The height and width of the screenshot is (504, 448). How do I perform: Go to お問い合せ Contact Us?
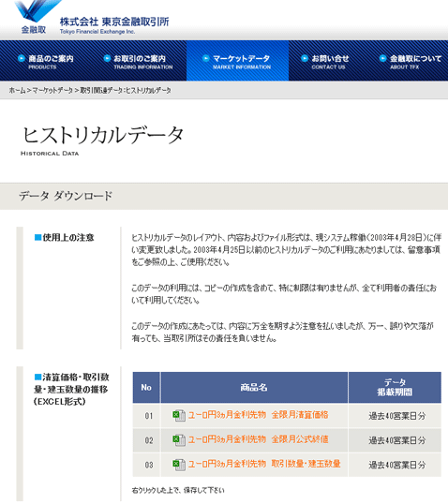pos(325,62)
